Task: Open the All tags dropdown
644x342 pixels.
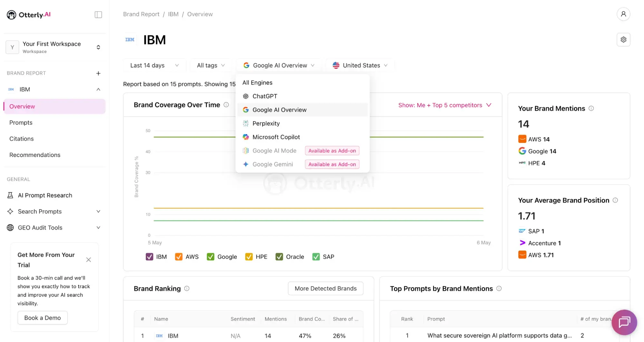Action: [x=211, y=65]
